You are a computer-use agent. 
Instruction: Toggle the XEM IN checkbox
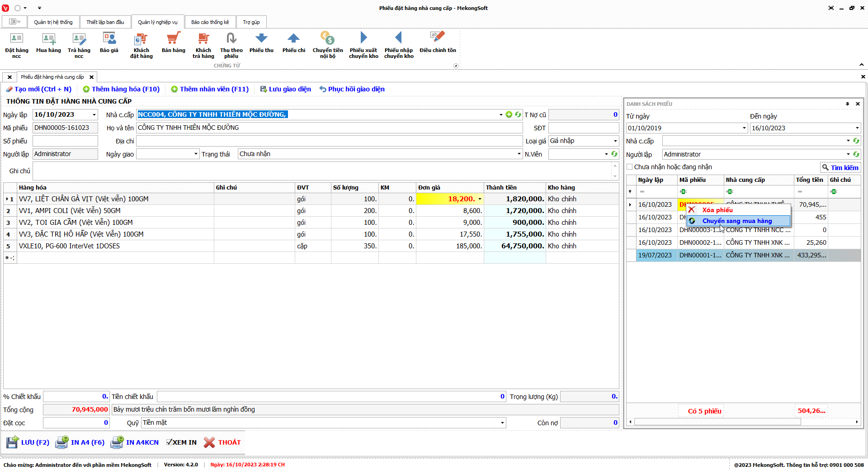pyautogui.click(x=170, y=442)
